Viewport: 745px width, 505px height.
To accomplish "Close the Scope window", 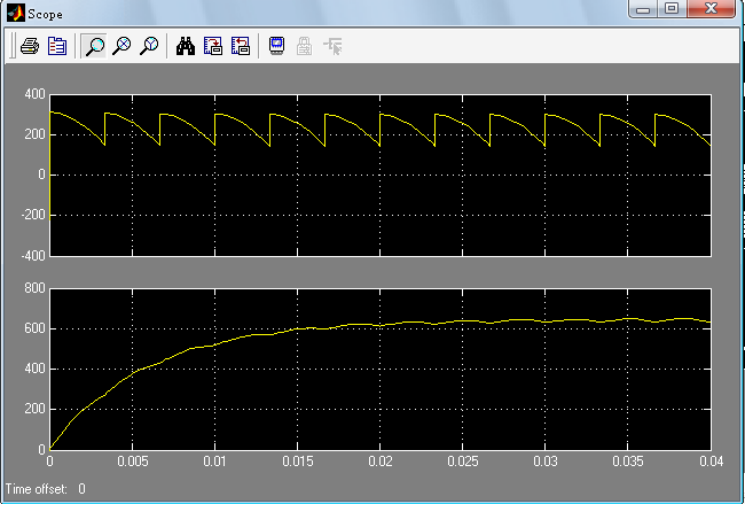I will pyautogui.click(x=711, y=10).
